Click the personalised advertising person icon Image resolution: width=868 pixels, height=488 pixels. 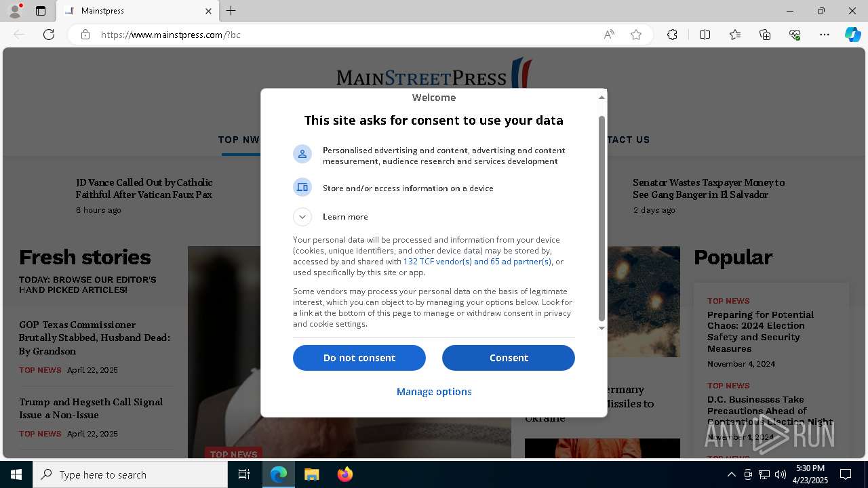tap(302, 154)
